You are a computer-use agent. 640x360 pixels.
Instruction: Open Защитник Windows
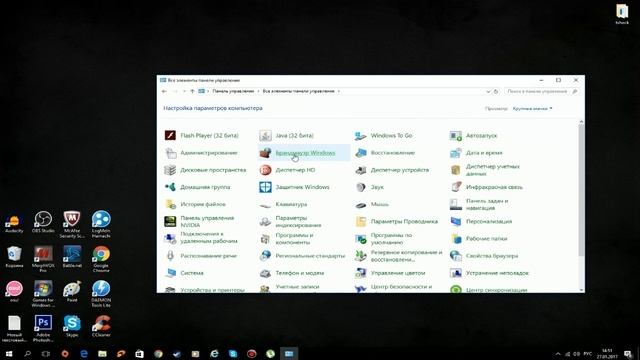[x=294, y=187]
